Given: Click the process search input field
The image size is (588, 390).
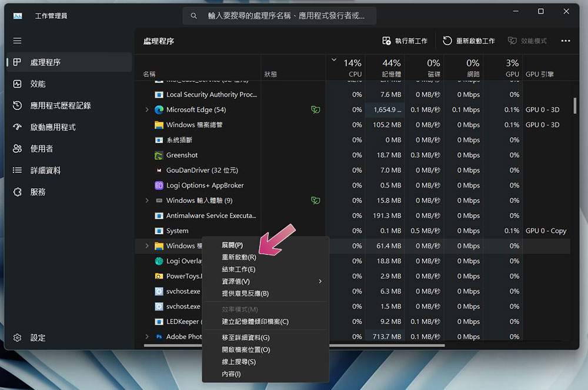Looking at the screenshot, I should point(280,16).
